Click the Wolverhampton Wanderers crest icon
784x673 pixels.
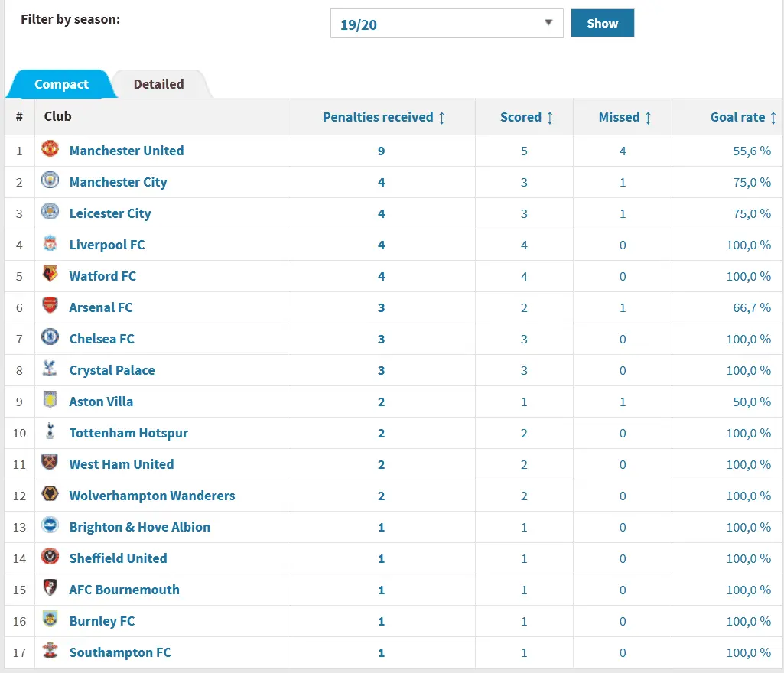tap(50, 495)
